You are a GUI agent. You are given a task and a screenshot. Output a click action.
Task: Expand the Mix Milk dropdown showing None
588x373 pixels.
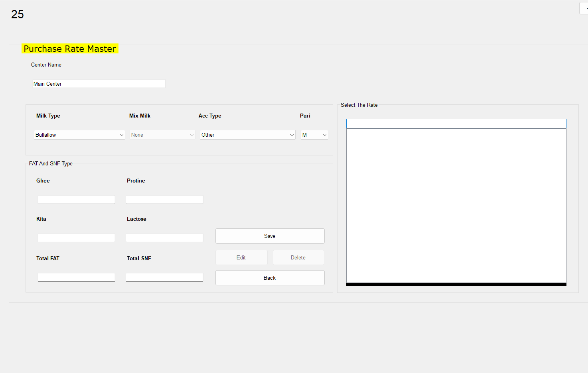coord(162,135)
